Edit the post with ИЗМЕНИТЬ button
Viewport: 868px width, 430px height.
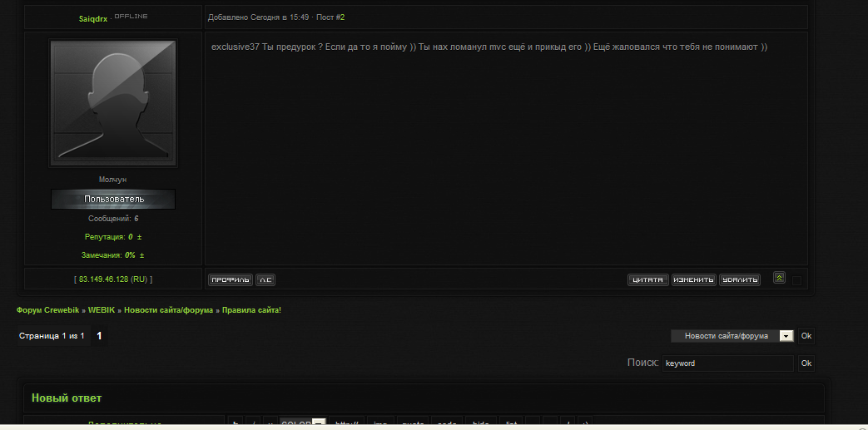coord(693,280)
